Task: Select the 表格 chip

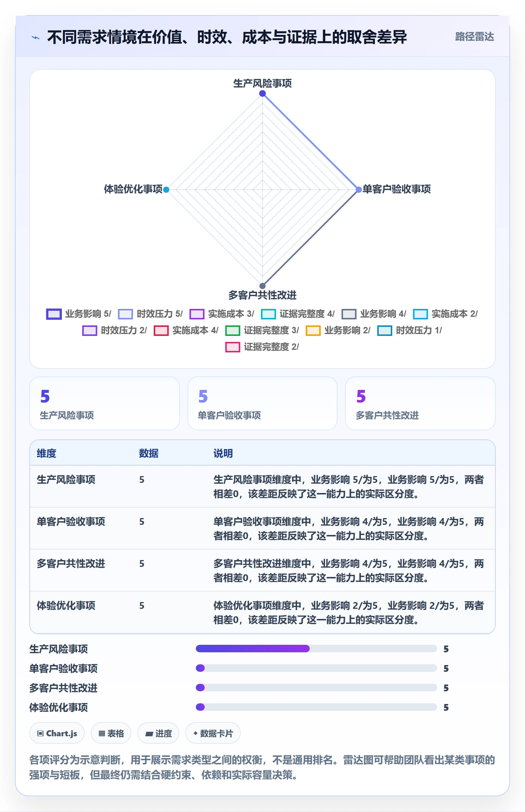Action: pyautogui.click(x=111, y=733)
